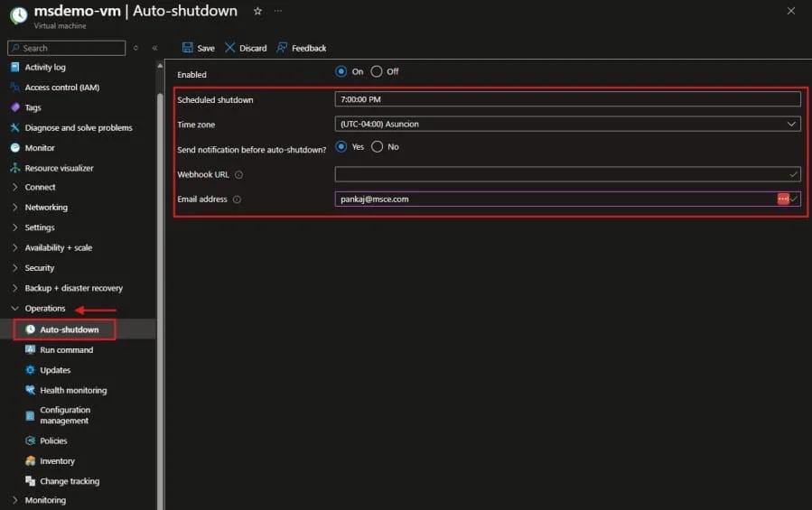Click the virtual machine clock icon in header
Image resolution: width=812 pixels, height=510 pixels.
(x=19, y=15)
